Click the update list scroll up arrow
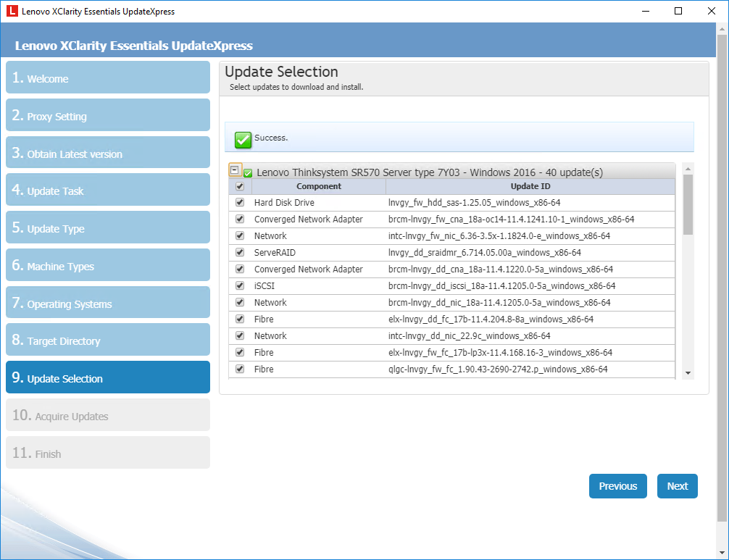 click(x=688, y=168)
